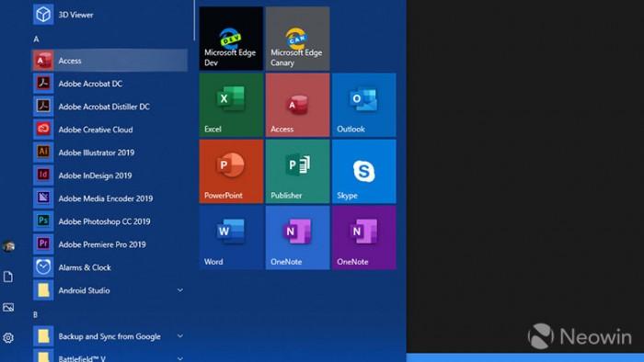Expand Backup and Sync from Google folder
The width and height of the screenshot is (644, 362).
tap(180, 336)
